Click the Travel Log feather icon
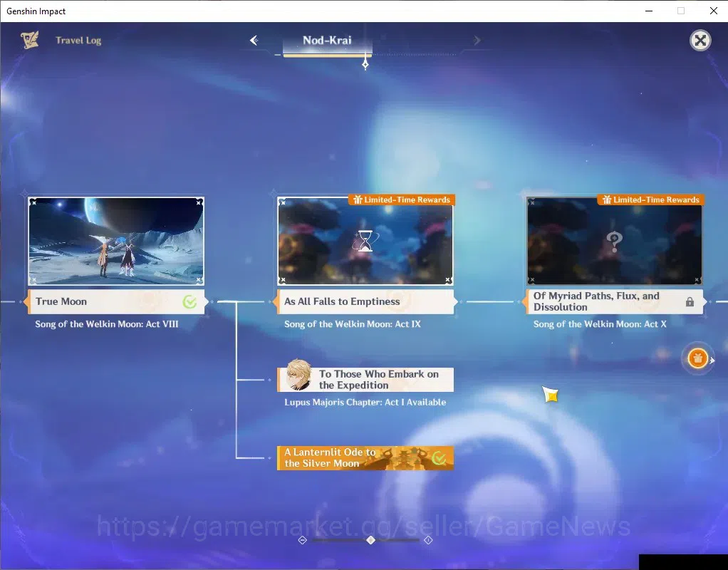Viewport: 728px width, 570px height. [30, 40]
